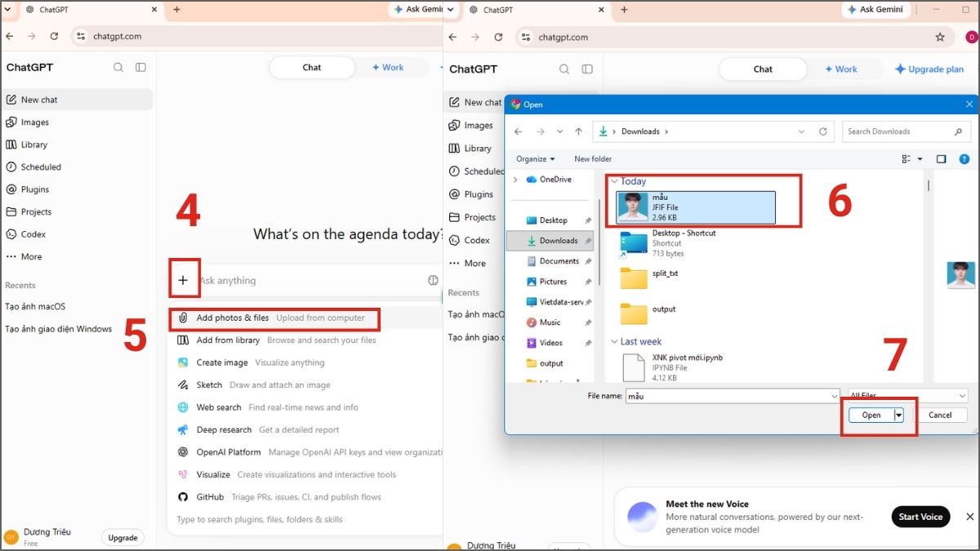Pick Web search in the menu

tap(268, 407)
